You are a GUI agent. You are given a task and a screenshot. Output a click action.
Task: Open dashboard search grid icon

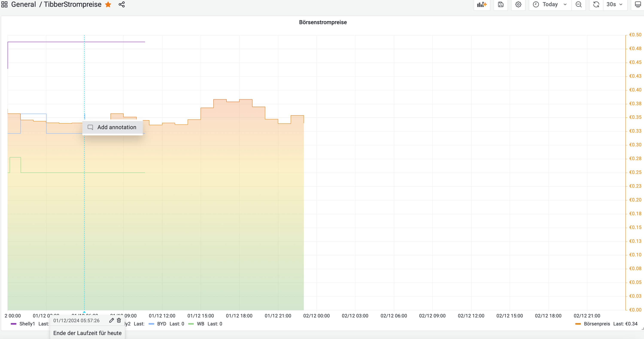point(4,5)
